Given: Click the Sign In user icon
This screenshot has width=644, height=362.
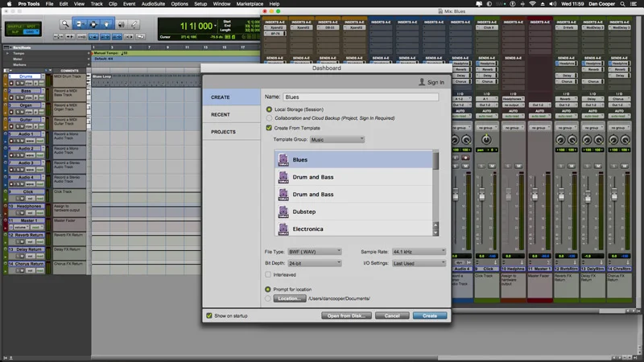Looking at the screenshot, I should [x=421, y=82].
